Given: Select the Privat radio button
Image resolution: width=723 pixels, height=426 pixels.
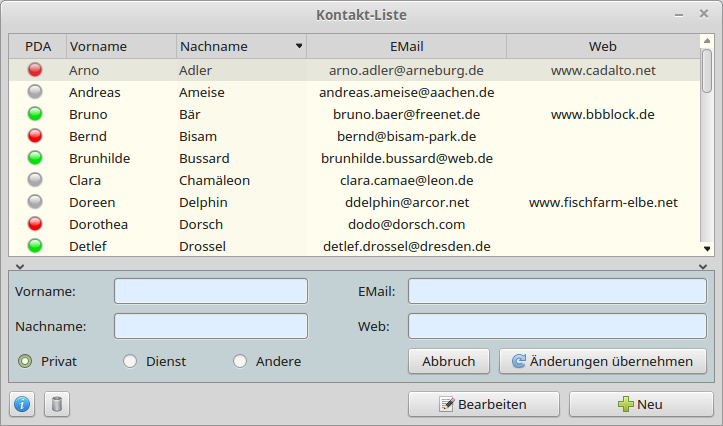Looking at the screenshot, I should click(25, 361).
